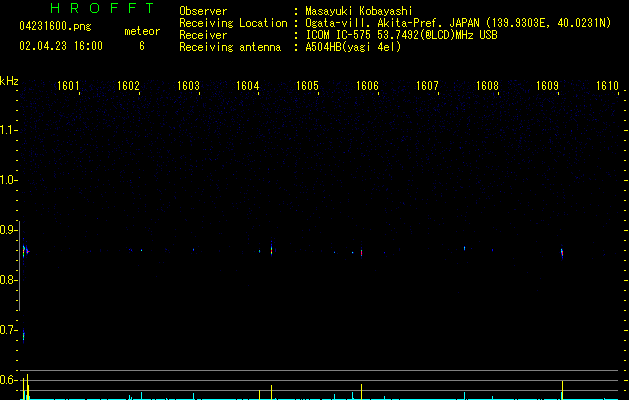Click the date 02.04.23 16:00
Screen dimensions: 629x400
pos(61,46)
